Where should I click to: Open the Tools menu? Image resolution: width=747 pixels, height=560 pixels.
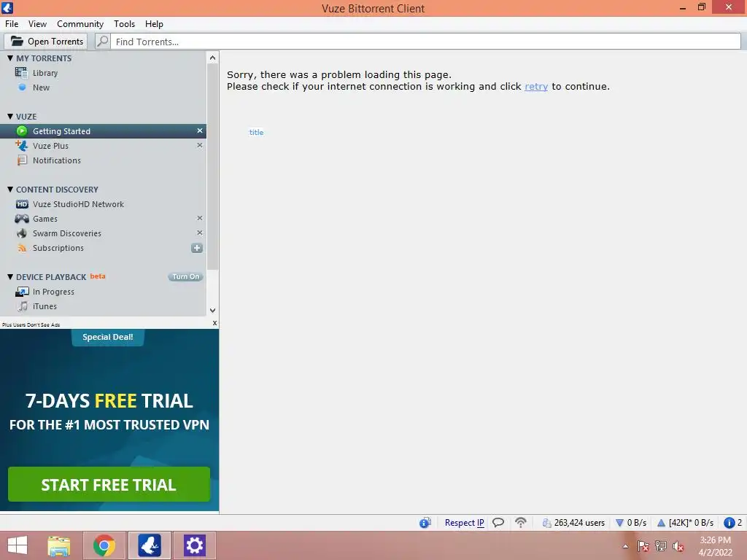click(x=124, y=24)
